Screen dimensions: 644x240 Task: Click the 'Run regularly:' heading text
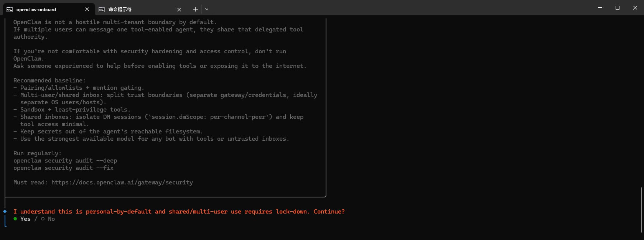tap(37, 153)
